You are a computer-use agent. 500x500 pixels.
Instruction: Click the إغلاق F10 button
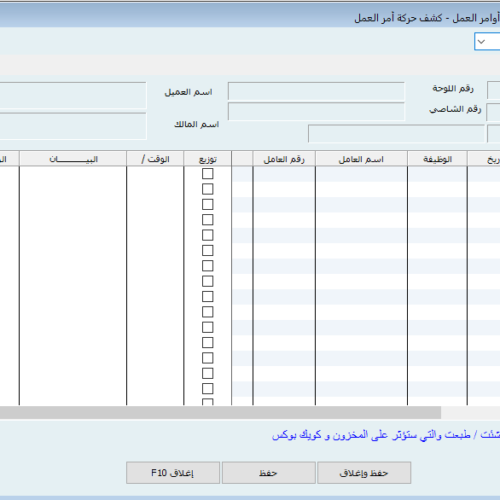click(173, 472)
